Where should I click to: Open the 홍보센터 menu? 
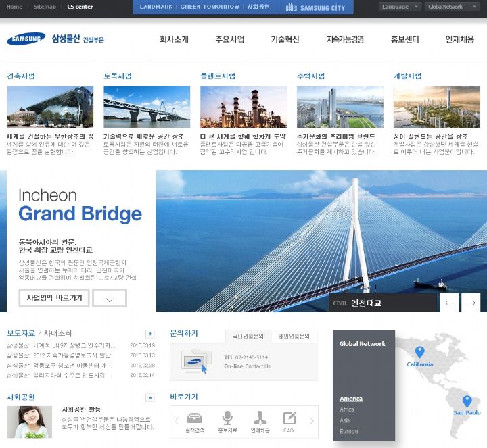point(404,39)
